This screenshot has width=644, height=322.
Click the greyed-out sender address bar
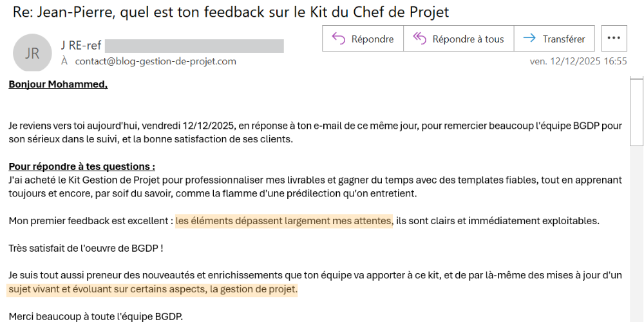click(194, 46)
